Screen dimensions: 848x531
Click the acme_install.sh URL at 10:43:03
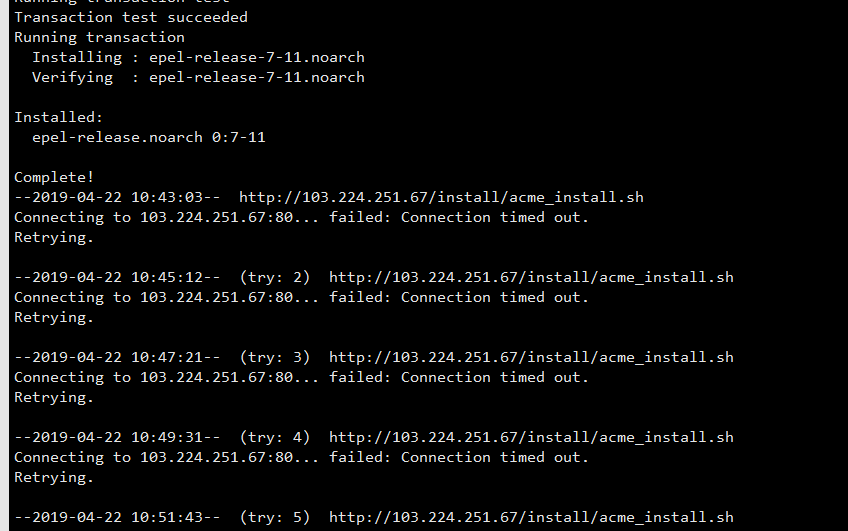click(x=441, y=197)
